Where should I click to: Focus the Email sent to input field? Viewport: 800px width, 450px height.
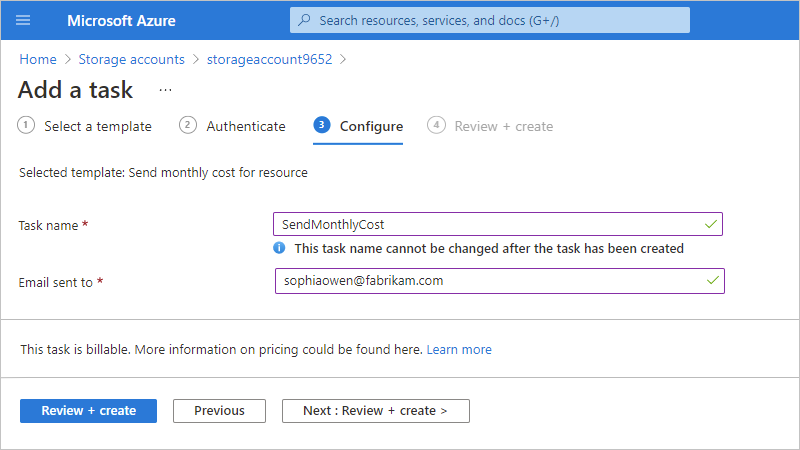tap(499, 281)
